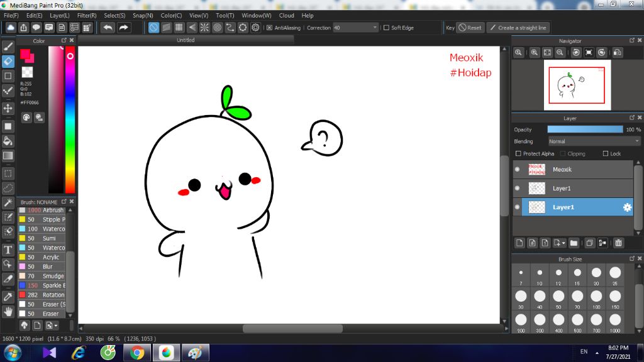Select the Eraser tool in left toolbar
The image size is (644, 362).
pos(8,61)
